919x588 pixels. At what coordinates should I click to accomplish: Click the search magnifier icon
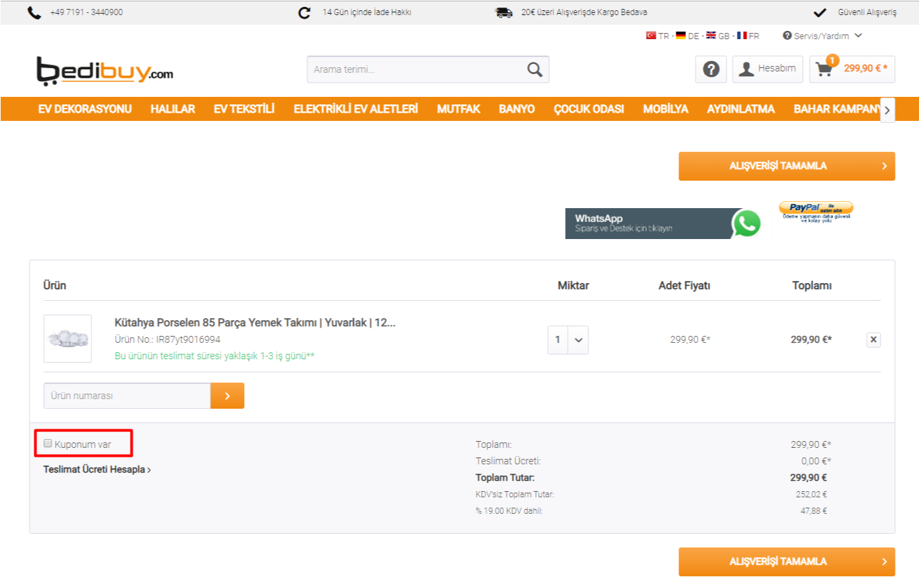point(534,69)
